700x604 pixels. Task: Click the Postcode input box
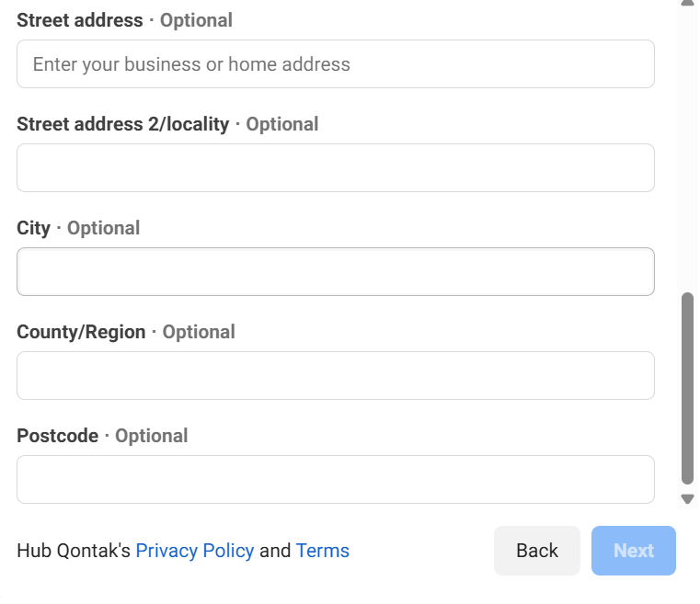pos(335,480)
